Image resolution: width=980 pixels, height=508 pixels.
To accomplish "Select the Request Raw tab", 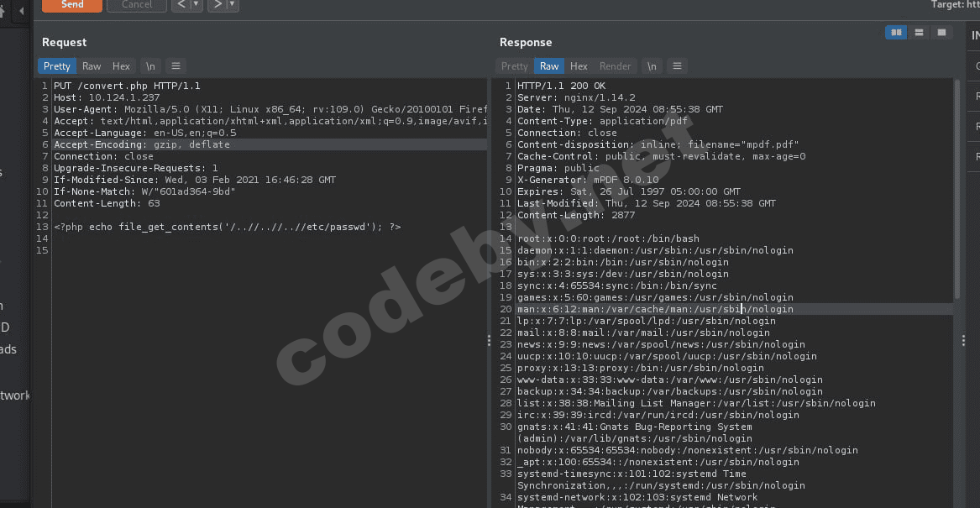I will click(92, 66).
